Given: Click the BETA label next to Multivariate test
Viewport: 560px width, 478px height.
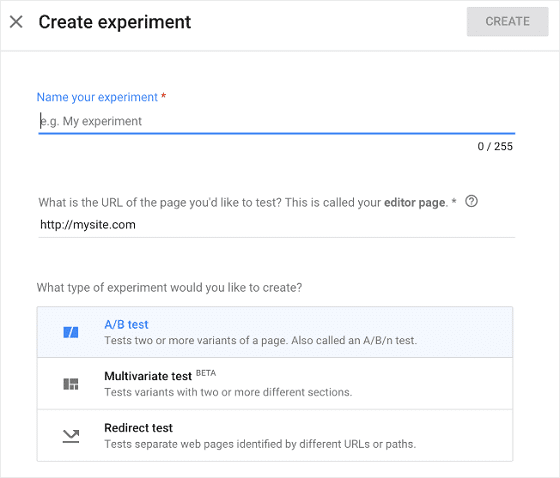Looking at the screenshot, I should tap(206, 373).
